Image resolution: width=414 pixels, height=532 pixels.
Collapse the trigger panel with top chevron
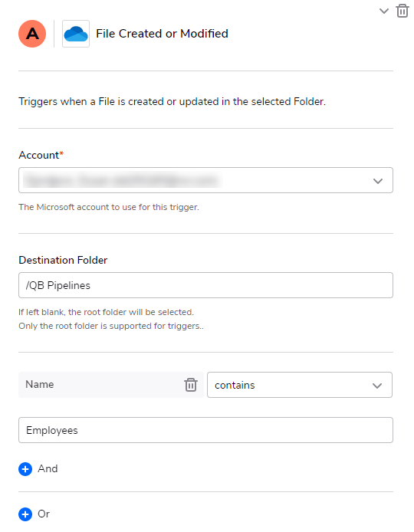pos(384,11)
